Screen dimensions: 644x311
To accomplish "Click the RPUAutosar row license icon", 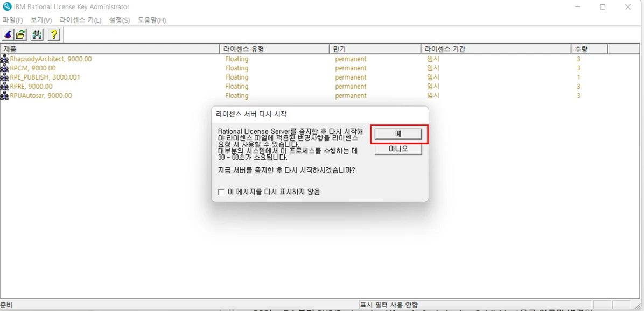I will (x=4, y=96).
